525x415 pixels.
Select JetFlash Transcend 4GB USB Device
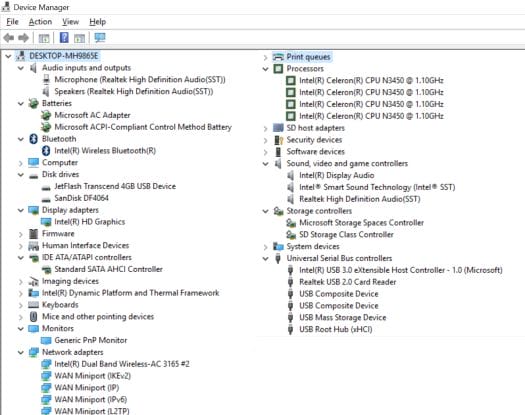pyautogui.click(x=115, y=186)
